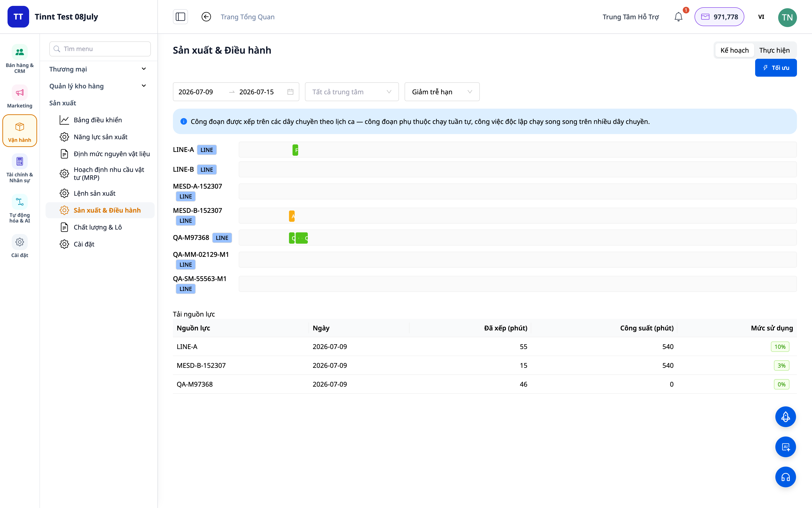Go to Trang Tổng Quan breadcrumb

247,17
